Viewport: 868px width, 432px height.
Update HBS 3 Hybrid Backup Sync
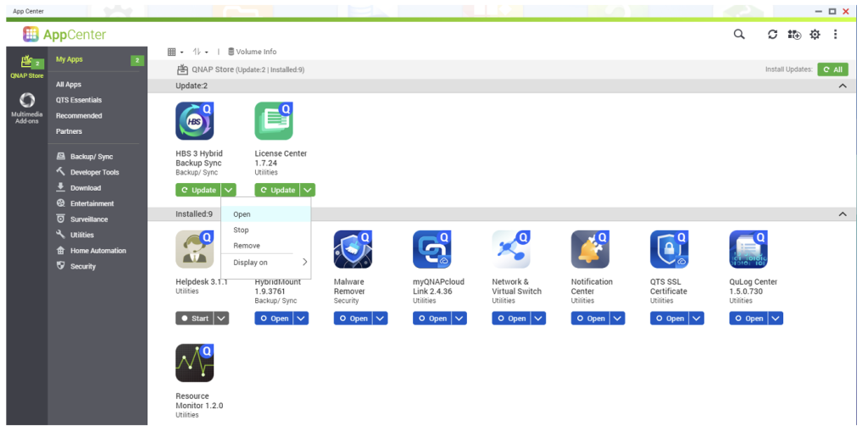(x=198, y=191)
